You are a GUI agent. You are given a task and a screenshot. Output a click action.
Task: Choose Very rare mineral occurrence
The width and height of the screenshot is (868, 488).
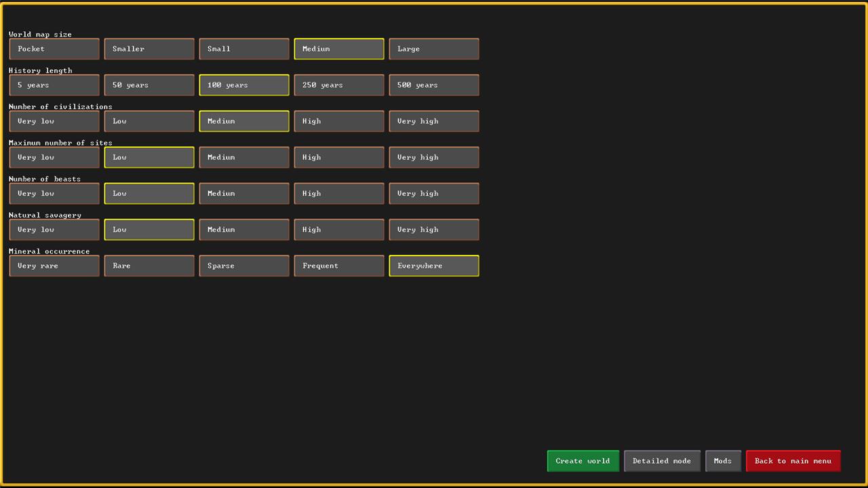(x=54, y=266)
